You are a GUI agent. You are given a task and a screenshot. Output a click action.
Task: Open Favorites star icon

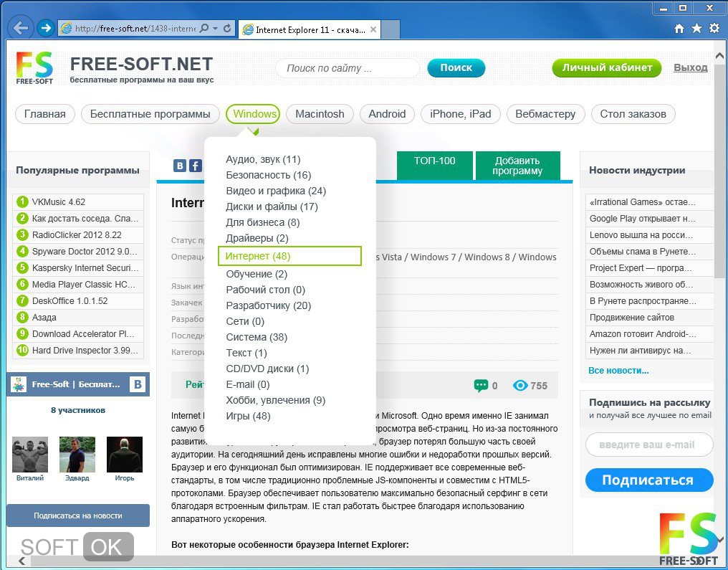[697, 29]
